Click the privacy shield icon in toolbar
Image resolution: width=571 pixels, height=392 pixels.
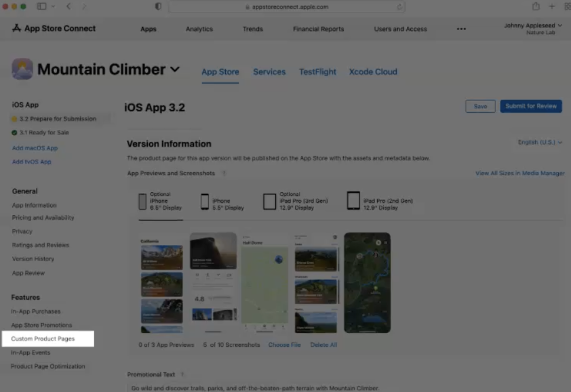[x=158, y=7]
